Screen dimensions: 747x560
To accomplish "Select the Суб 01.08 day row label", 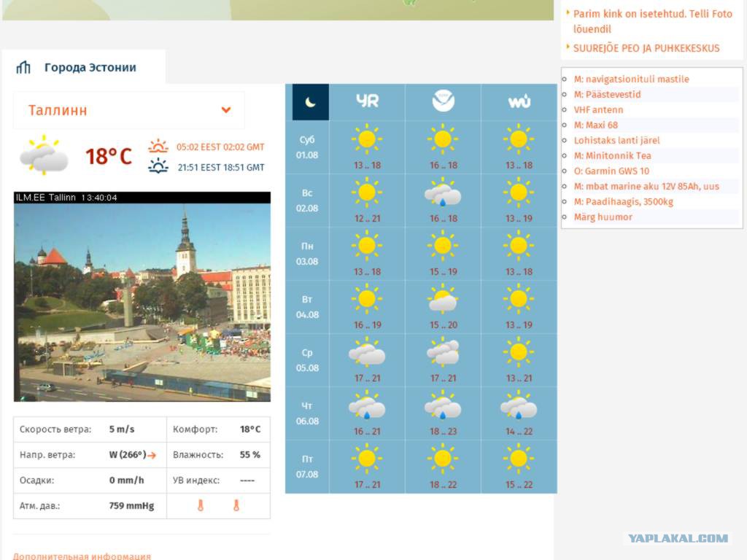I will [307, 147].
